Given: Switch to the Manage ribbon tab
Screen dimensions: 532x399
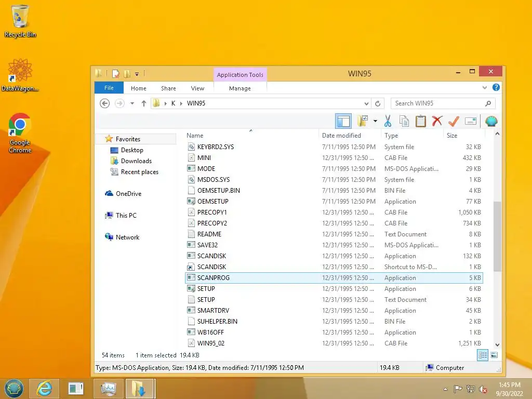Looking at the screenshot, I should pos(240,88).
